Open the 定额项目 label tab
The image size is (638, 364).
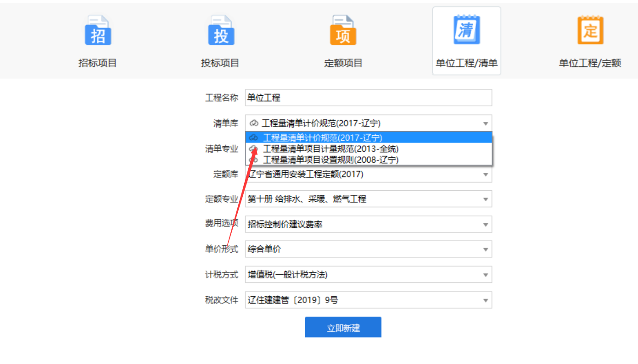[x=343, y=63]
